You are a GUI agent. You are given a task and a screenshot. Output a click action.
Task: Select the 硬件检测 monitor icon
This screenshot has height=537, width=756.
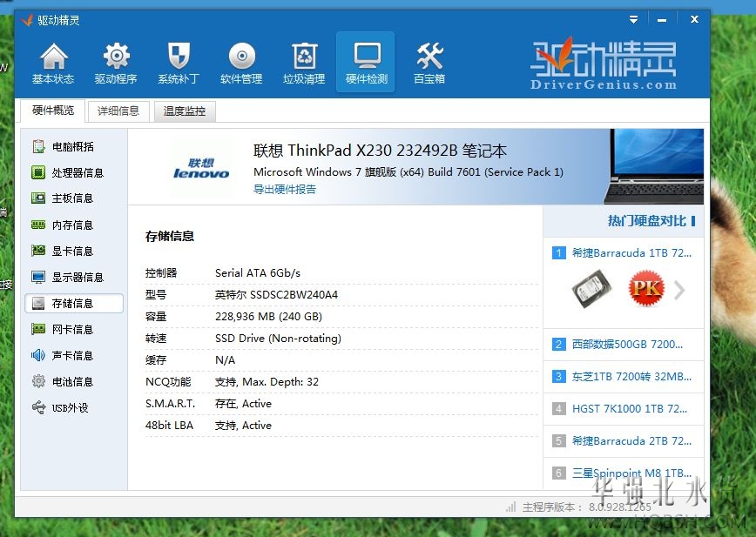pos(367,56)
